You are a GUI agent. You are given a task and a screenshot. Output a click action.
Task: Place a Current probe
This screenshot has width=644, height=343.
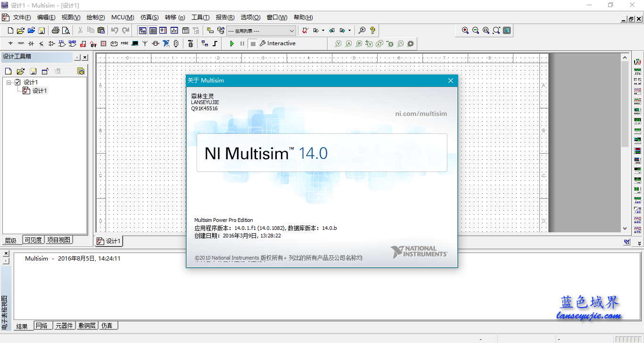coord(348,43)
